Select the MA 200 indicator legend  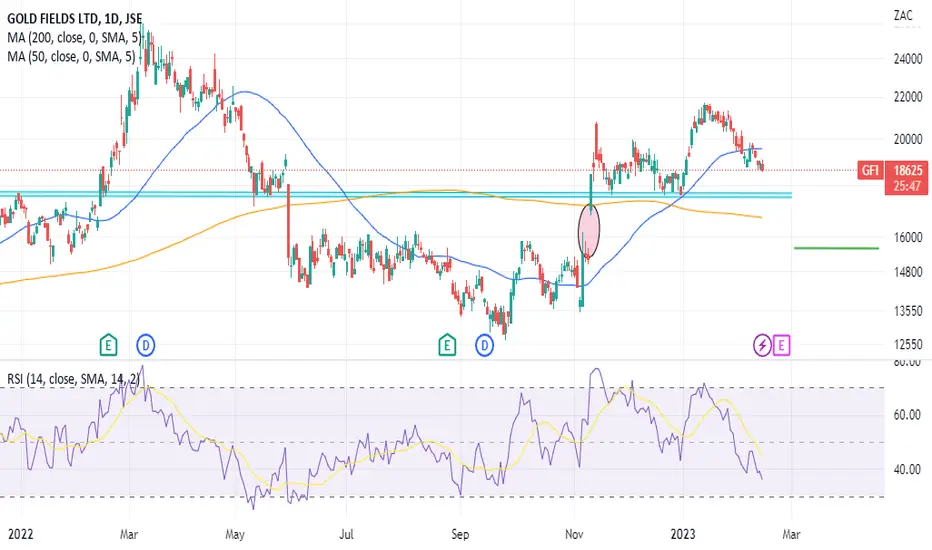tap(74, 38)
